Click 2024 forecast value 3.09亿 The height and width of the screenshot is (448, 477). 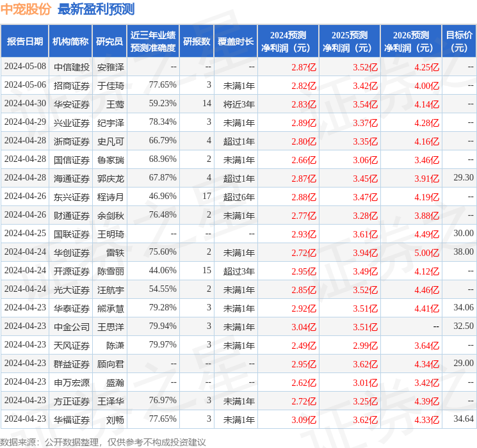(x=304, y=420)
